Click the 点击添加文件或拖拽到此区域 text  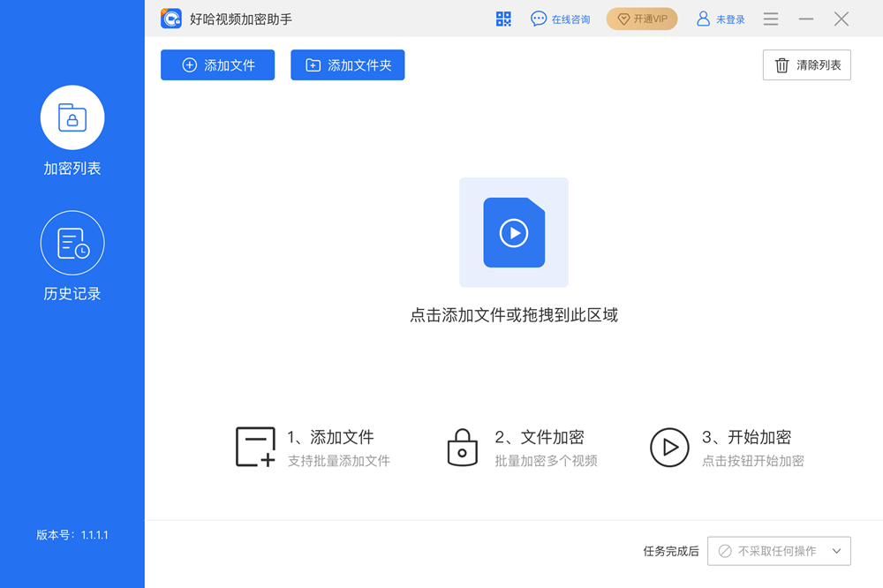tap(514, 315)
